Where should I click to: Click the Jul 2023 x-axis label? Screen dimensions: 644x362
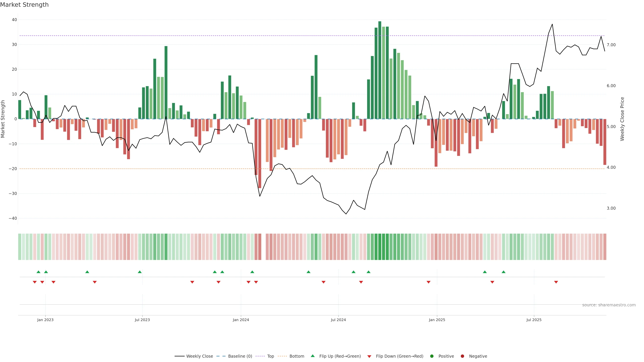coord(142,320)
